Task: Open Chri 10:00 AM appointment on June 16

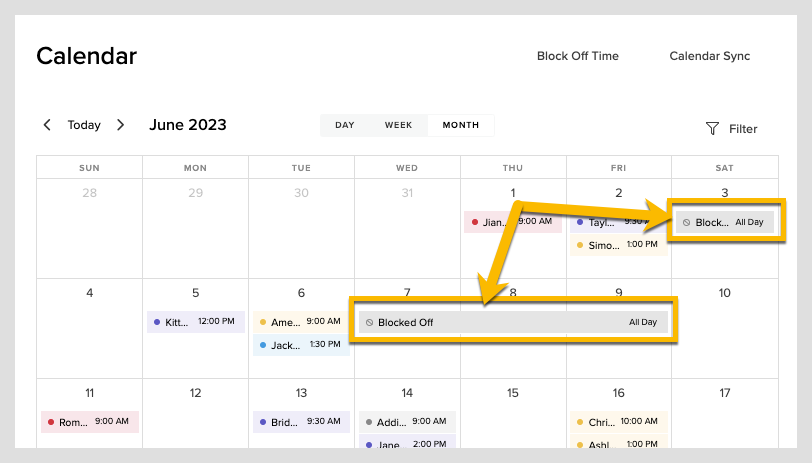Action: coord(618,422)
